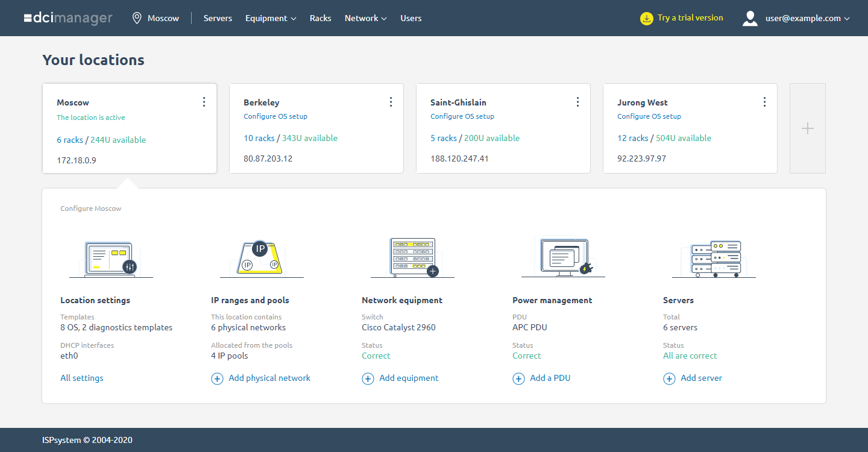Open the Servers menu item

coord(218,18)
